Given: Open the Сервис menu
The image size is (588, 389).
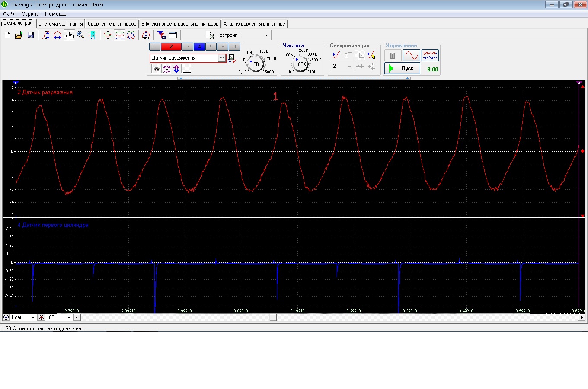Looking at the screenshot, I should tap(30, 14).
